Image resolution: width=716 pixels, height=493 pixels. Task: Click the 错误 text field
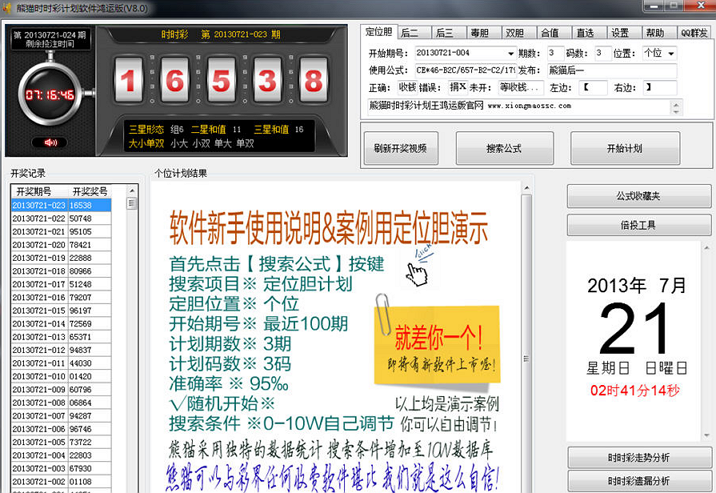pyautogui.click(x=458, y=87)
